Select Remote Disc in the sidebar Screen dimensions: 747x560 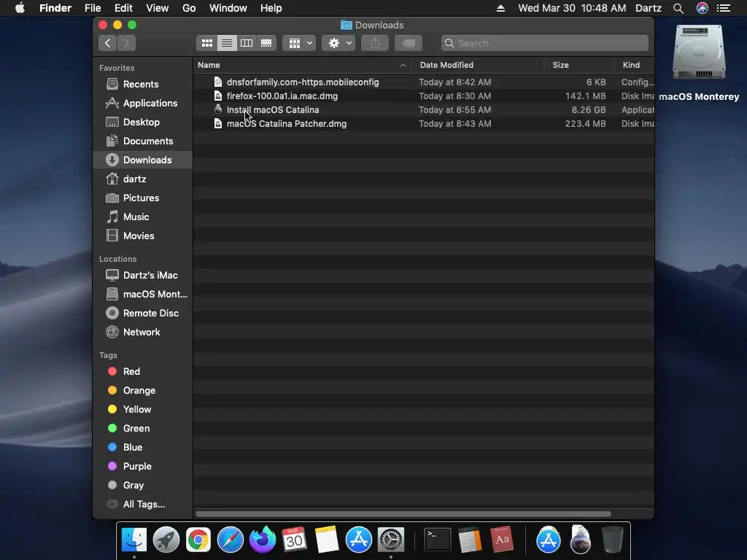pyautogui.click(x=142, y=314)
